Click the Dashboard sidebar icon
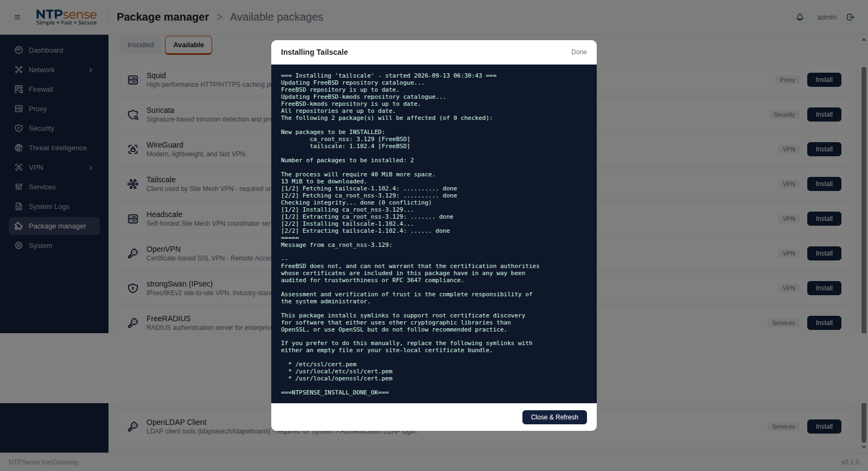The width and height of the screenshot is (868, 471). [x=19, y=50]
